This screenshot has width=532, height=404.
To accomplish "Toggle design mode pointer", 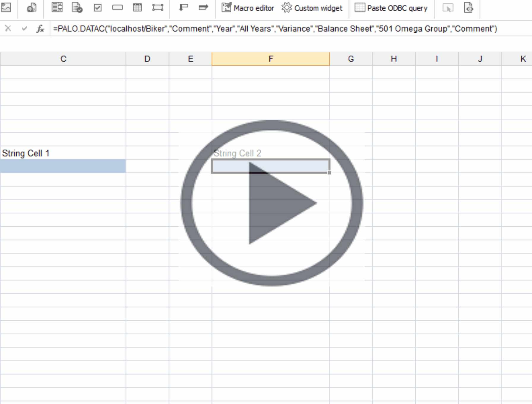I will [449, 8].
